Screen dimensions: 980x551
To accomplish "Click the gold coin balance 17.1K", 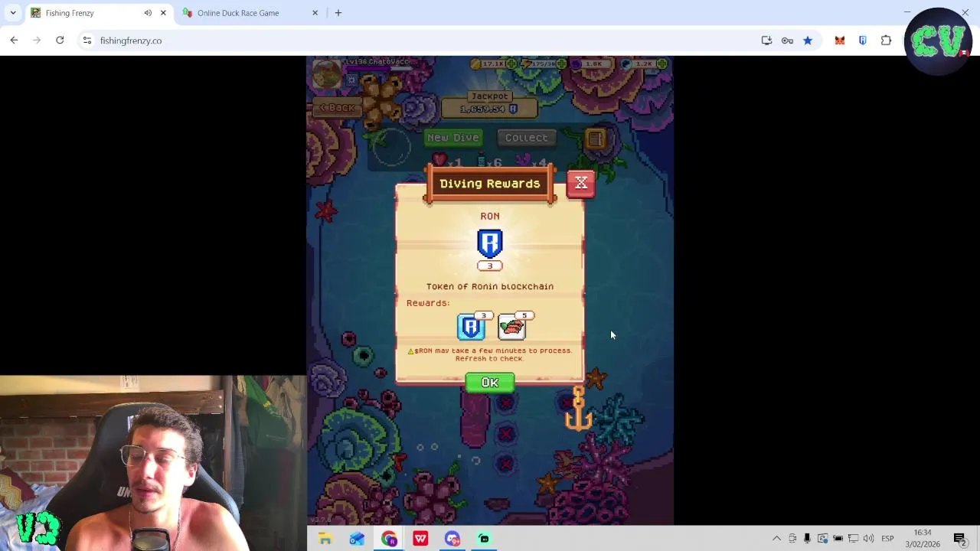I will (x=491, y=64).
